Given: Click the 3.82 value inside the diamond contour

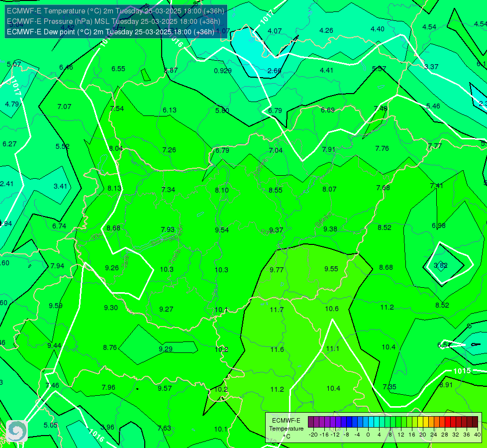Looking at the screenshot, I should point(440,265).
